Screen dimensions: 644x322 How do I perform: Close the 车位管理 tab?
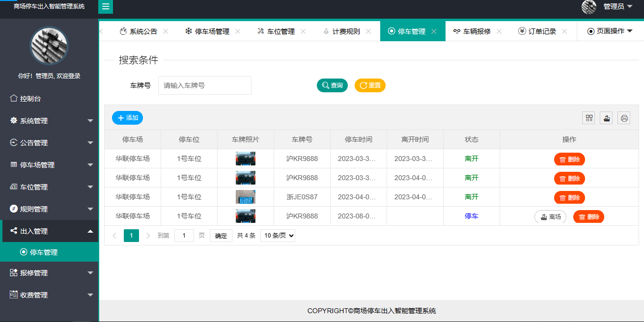[303, 31]
